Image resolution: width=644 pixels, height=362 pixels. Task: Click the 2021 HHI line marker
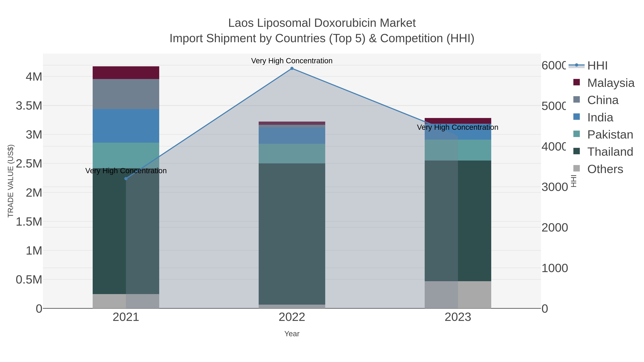(126, 179)
